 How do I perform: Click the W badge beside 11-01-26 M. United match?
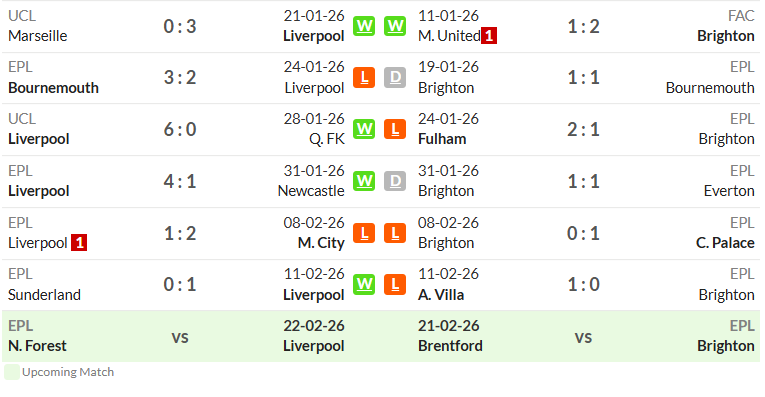pos(395,26)
